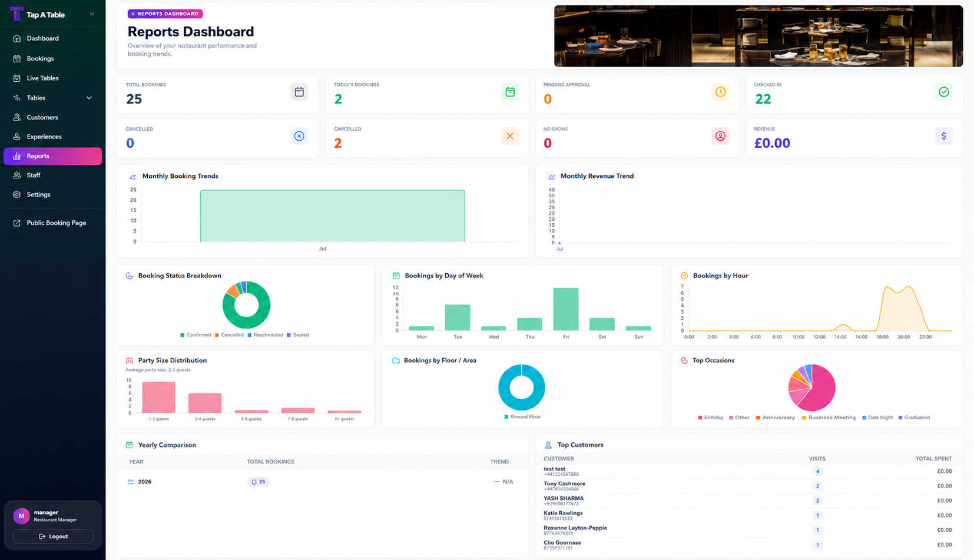Click the Party Size Distribution icon
This screenshot has width=974, height=560.
130,360
